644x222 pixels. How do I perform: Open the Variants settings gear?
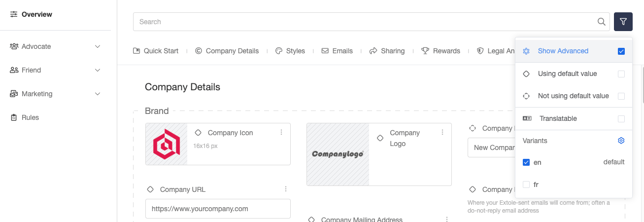click(621, 141)
